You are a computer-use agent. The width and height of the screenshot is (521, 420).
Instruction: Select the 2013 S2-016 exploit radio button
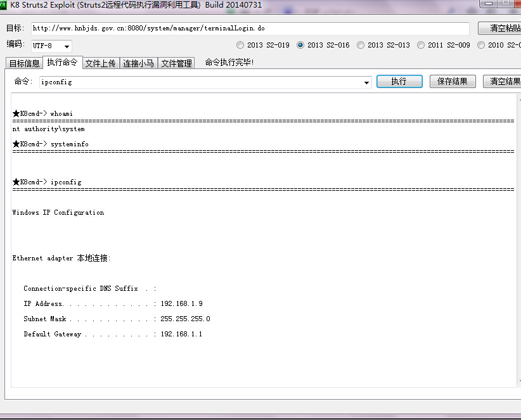tap(300, 45)
